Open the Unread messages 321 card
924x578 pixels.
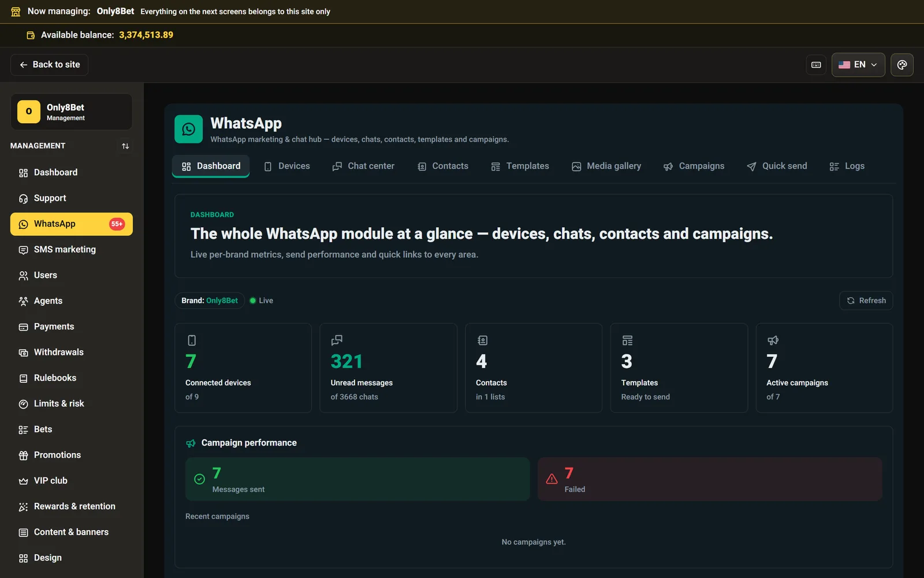(388, 368)
